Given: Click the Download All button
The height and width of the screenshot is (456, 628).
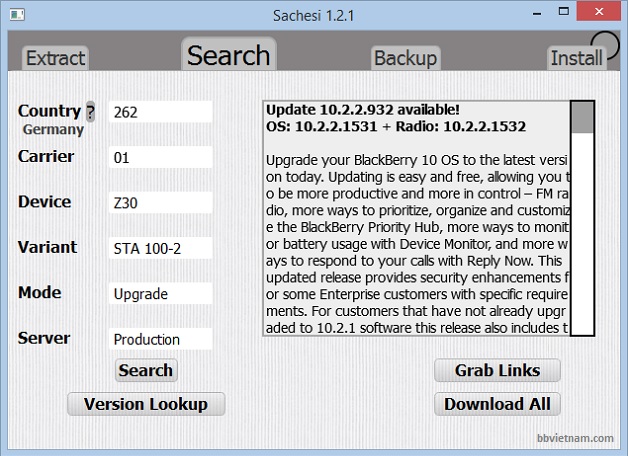Looking at the screenshot, I should tap(497, 404).
